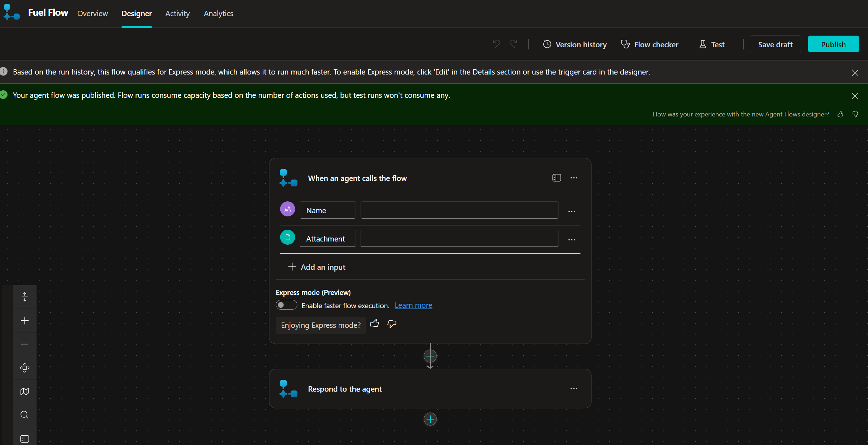
Task: Click the Attachment description field
Action: click(x=459, y=238)
